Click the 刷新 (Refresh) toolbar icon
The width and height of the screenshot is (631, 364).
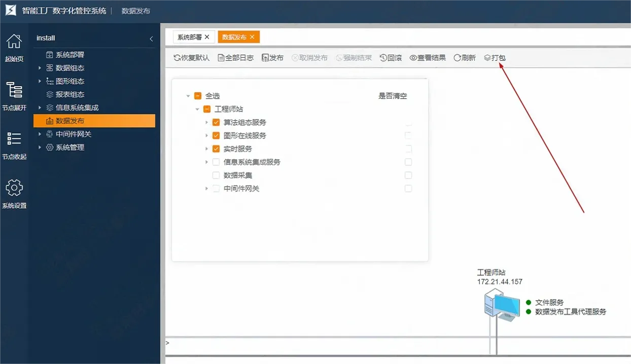coord(464,57)
